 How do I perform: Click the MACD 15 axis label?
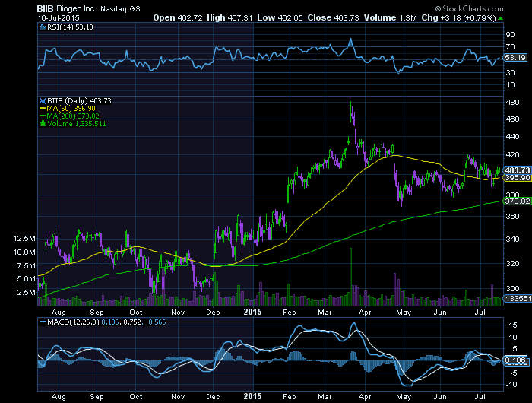click(x=513, y=325)
